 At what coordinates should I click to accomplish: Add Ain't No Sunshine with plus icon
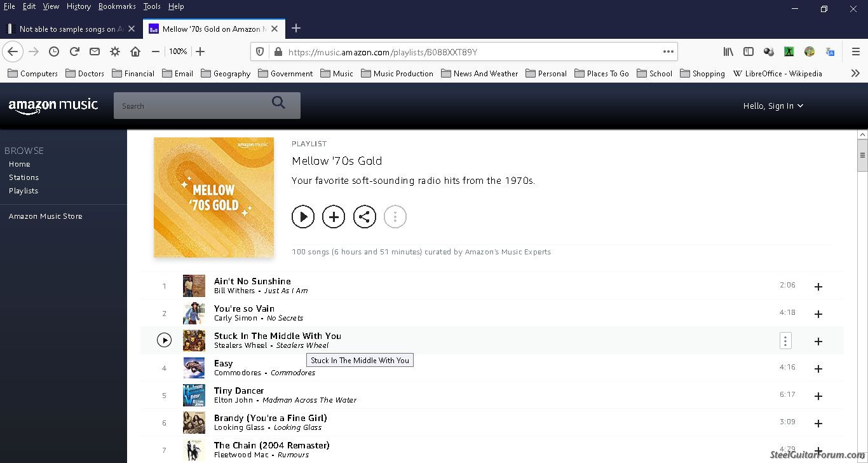click(818, 287)
